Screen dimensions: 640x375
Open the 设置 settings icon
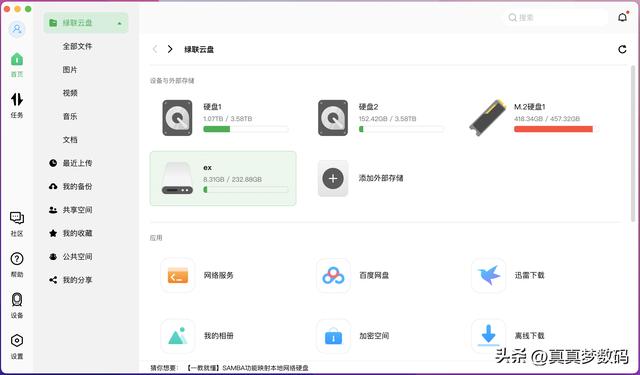pyautogui.click(x=17, y=340)
